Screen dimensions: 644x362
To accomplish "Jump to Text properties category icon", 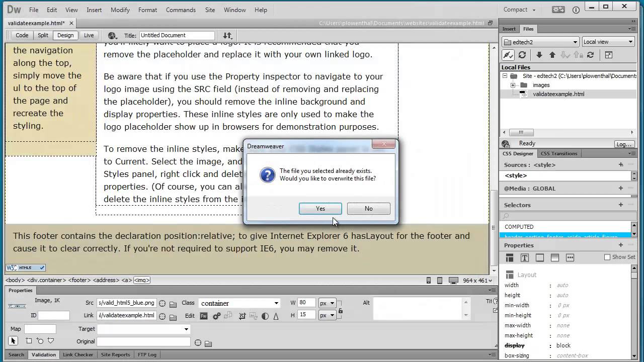I will click(x=525, y=257).
